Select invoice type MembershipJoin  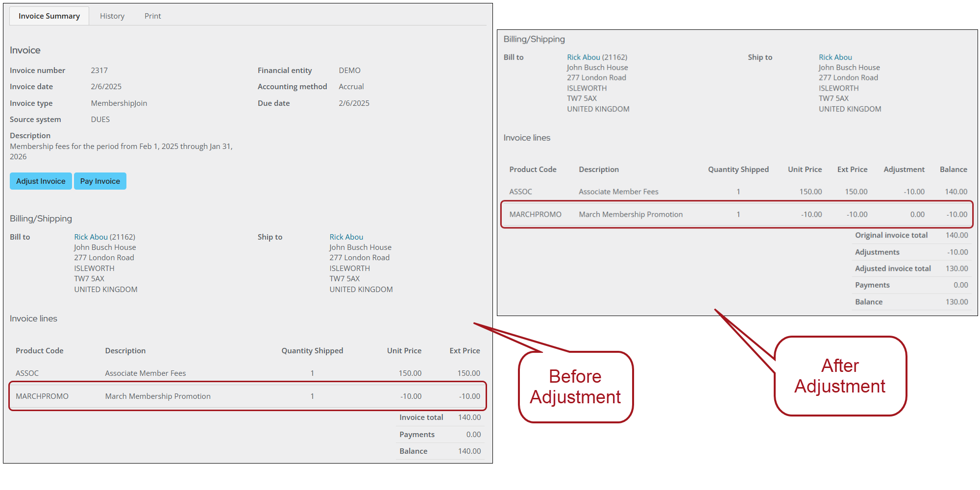119,103
